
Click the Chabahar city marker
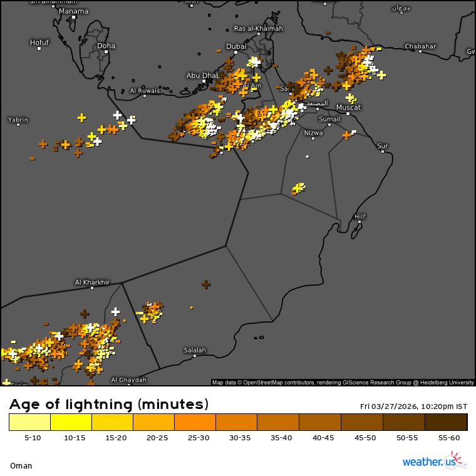tap(420, 51)
